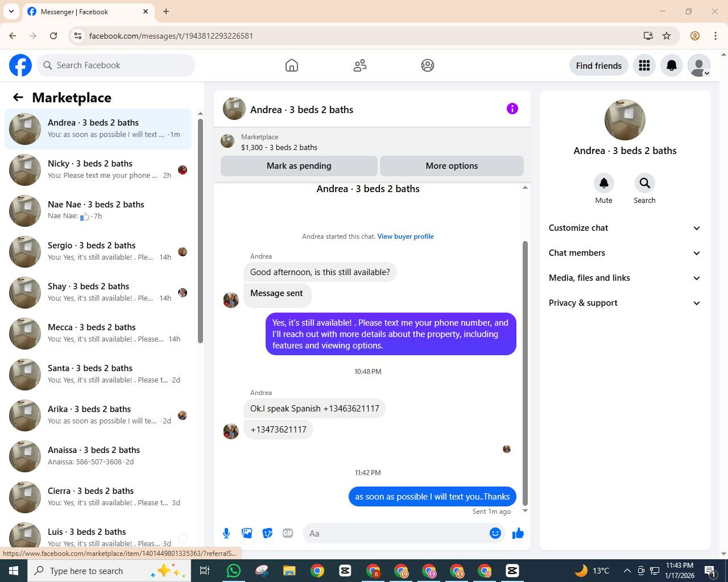Mute this chat with the bell icon
Screen dimensions: 728x582
[x=604, y=183]
